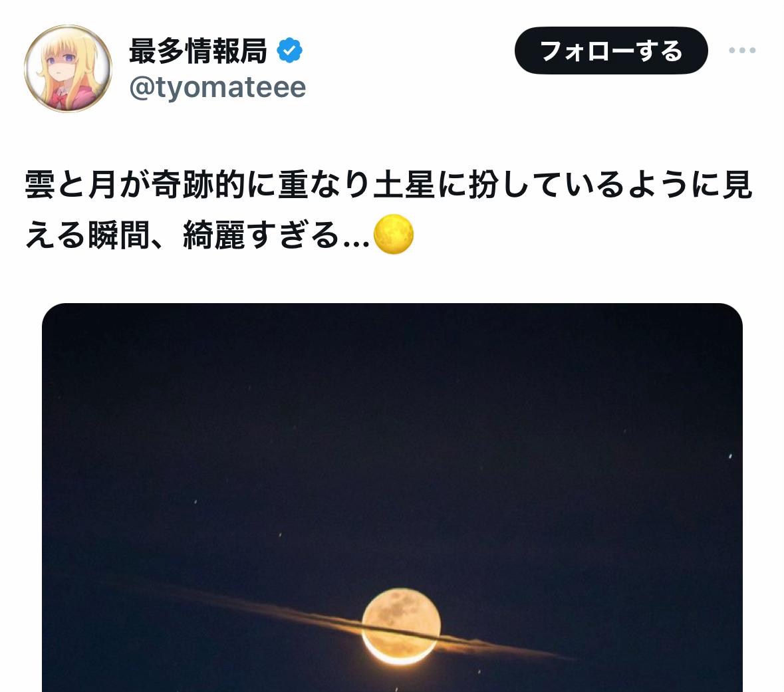Click the small star at photo's left
Screen dimensions: 784x692
[195, 501]
